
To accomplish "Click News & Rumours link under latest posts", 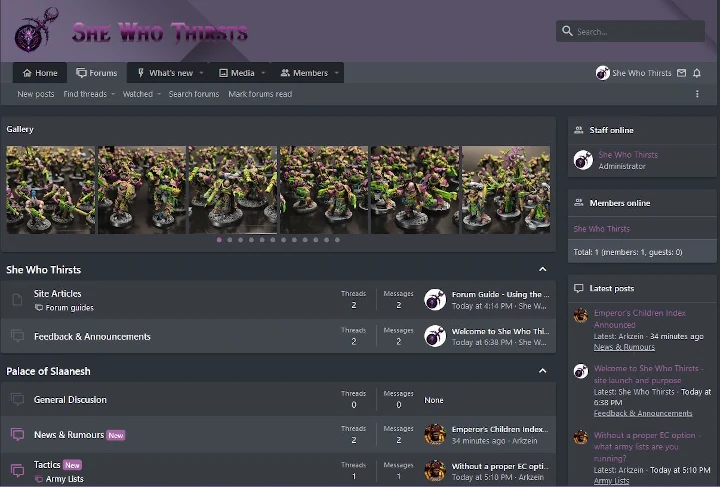I will point(624,347).
